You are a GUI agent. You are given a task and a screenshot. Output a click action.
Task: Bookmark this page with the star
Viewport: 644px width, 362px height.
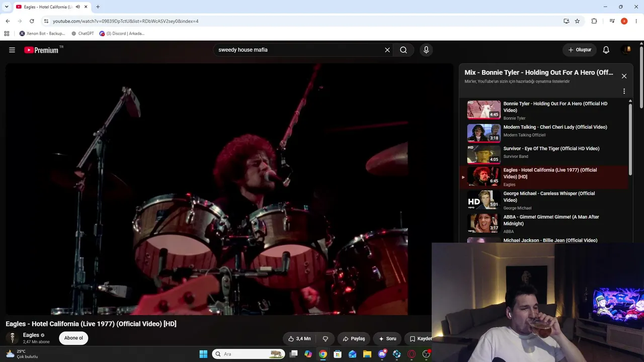coord(577,21)
